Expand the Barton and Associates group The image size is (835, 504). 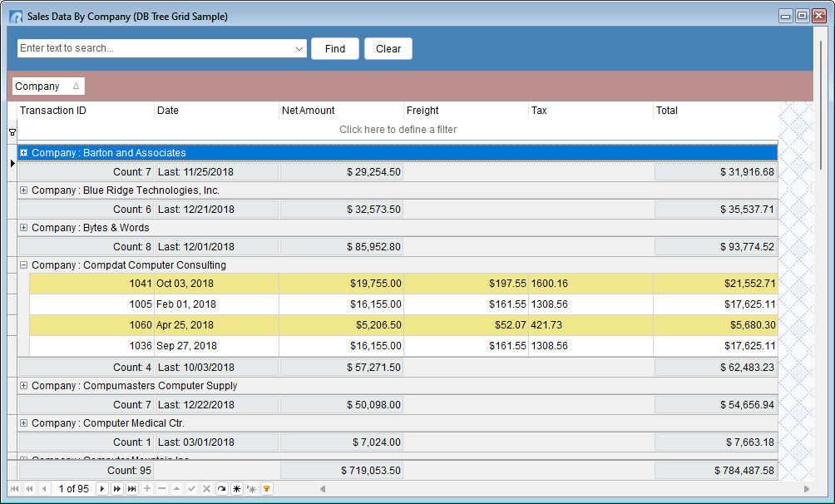point(23,153)
